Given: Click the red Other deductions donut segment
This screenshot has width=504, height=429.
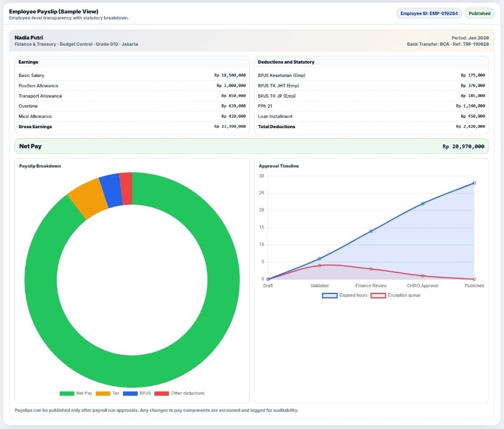Looking at the screenshot, I should click(x=126, y=189).
